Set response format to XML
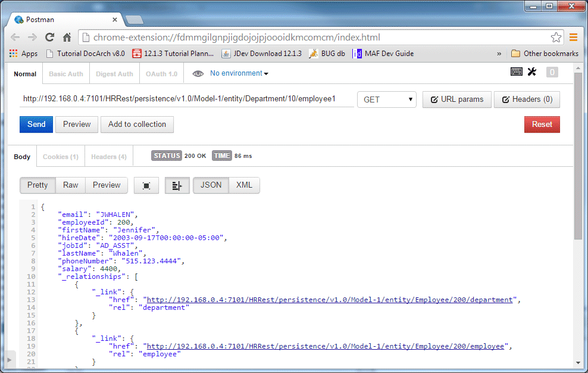Image resolution: width=588 pixels, height=373 pixels. click(x=244, y=185)
